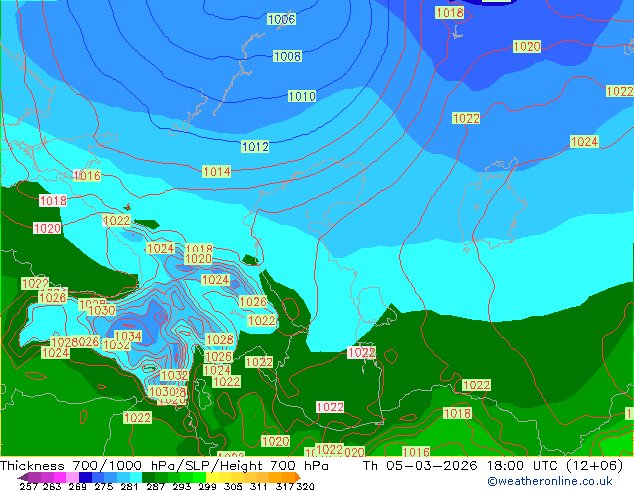Click the 293 legend value
Viewport: 634px width, 490px height.
coord(182,486)
